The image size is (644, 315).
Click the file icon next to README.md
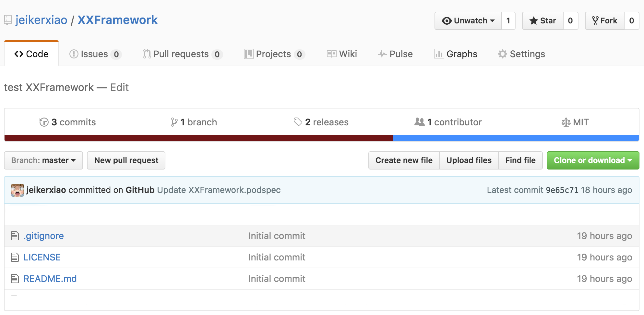tap(15, 279)
